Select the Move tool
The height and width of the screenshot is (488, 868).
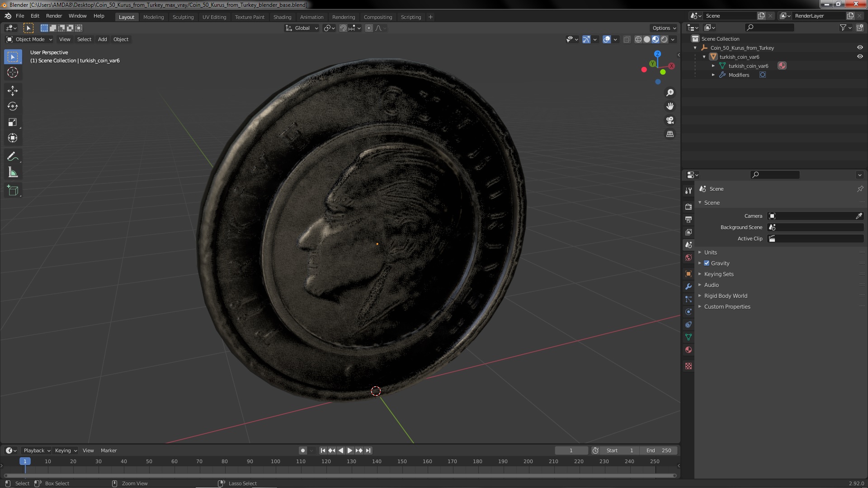13,91
